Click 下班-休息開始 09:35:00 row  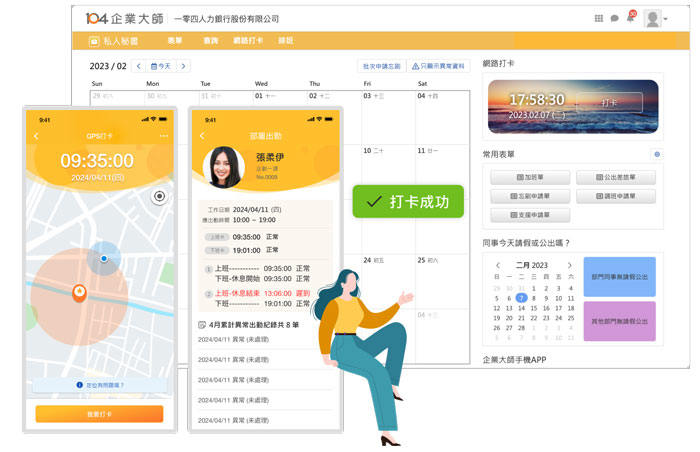(262, 279)
